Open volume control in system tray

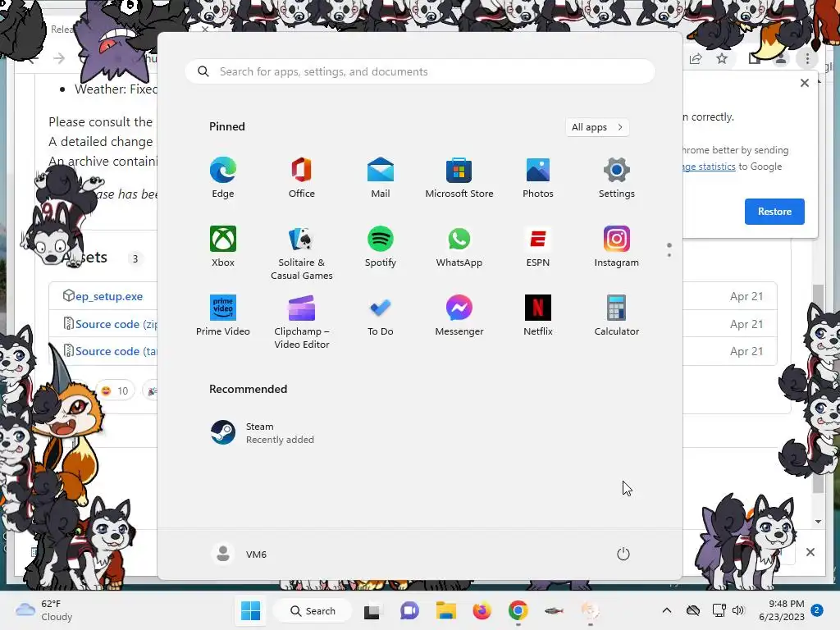(x=738, y=610)
